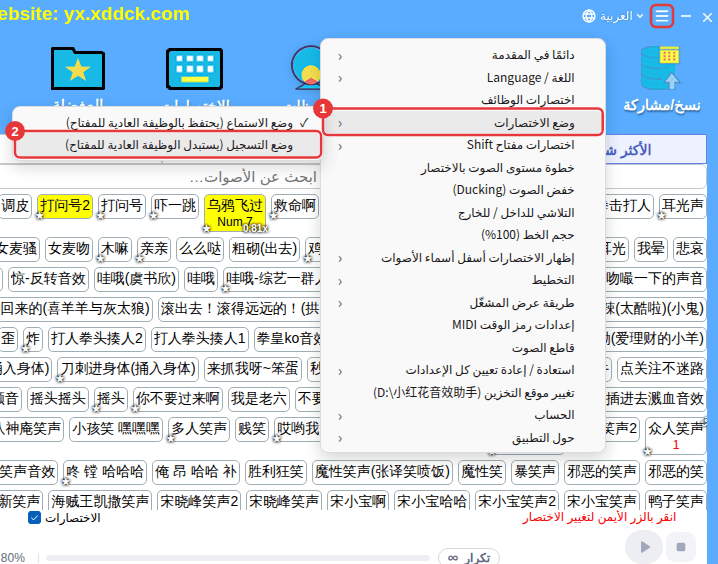Play the 胜利狂笑 sound
Image resolution: width=718 pixels, height=564 pixels.
pyautogui.click(x=276, y=472)
